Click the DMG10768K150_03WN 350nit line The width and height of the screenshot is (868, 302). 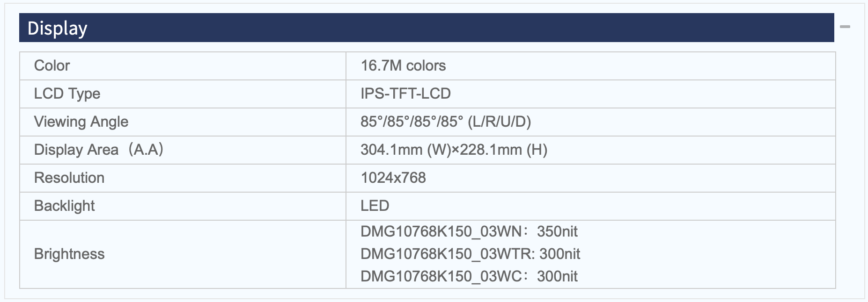[x=469, y=231]
